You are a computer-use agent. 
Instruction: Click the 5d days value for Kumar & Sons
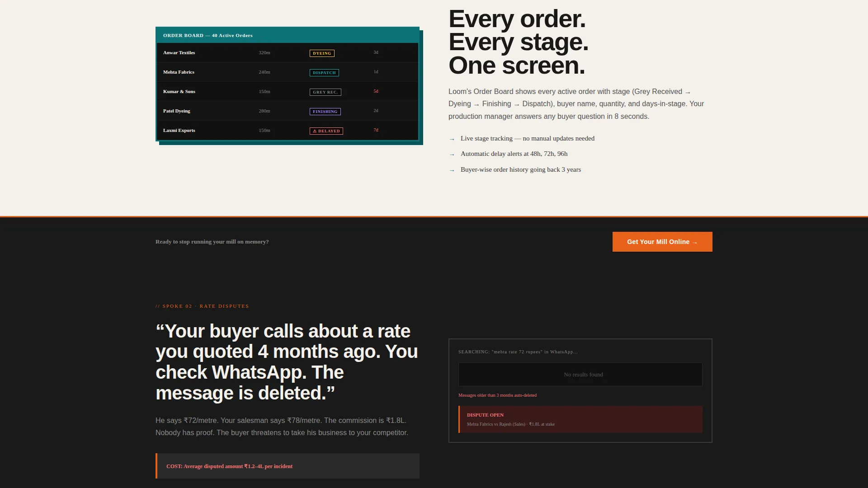(x=376, y=91)
